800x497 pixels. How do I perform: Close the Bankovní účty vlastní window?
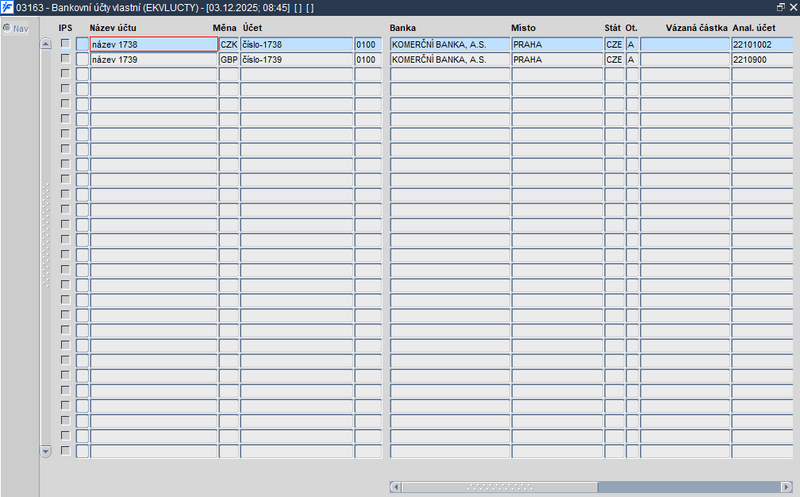pos(793,7)
